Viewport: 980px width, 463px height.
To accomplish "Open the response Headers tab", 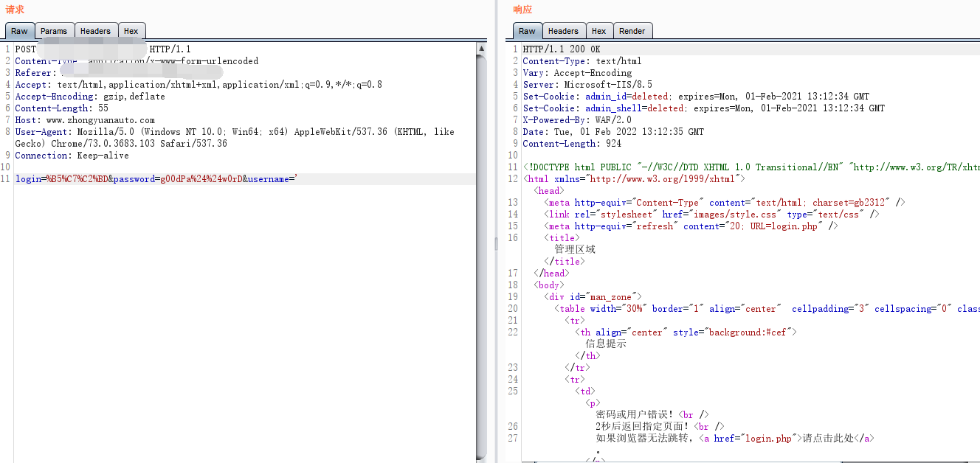I will (x=563, y=31).
